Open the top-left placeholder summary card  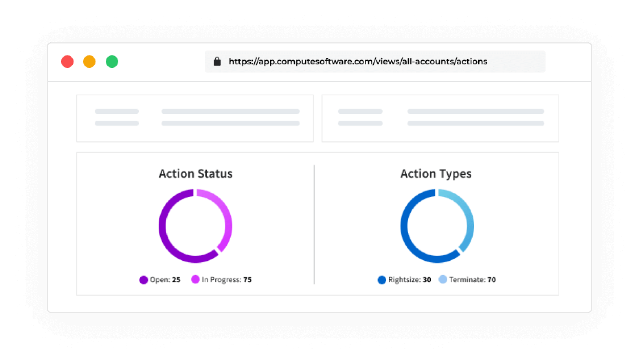(195, 118)
